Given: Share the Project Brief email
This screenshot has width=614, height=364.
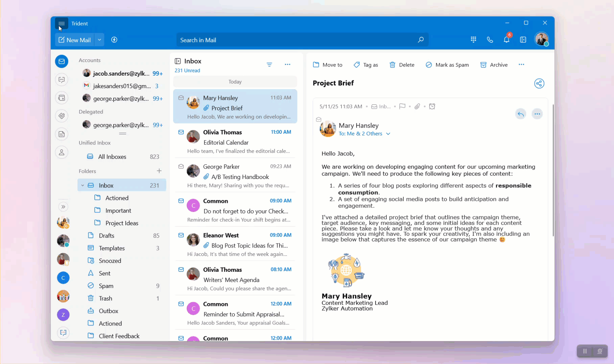Looking at the screenshot, I should click(539, 83).
